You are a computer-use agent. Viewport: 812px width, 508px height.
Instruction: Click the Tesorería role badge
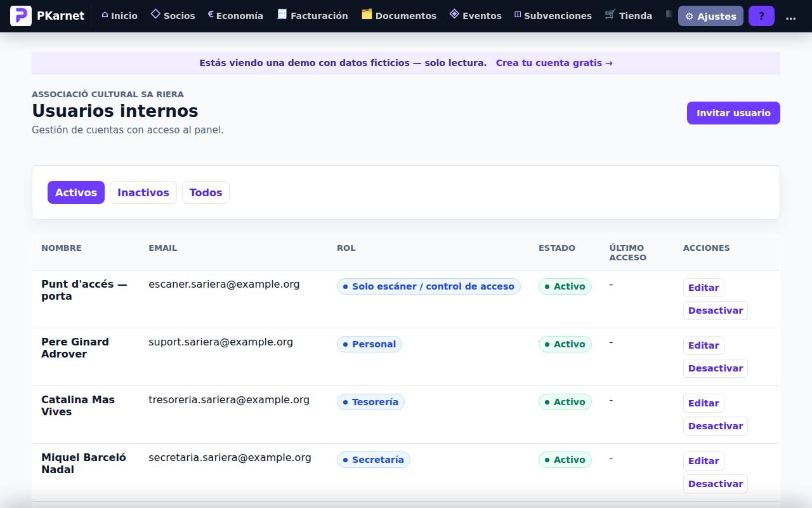coord(370,402)
